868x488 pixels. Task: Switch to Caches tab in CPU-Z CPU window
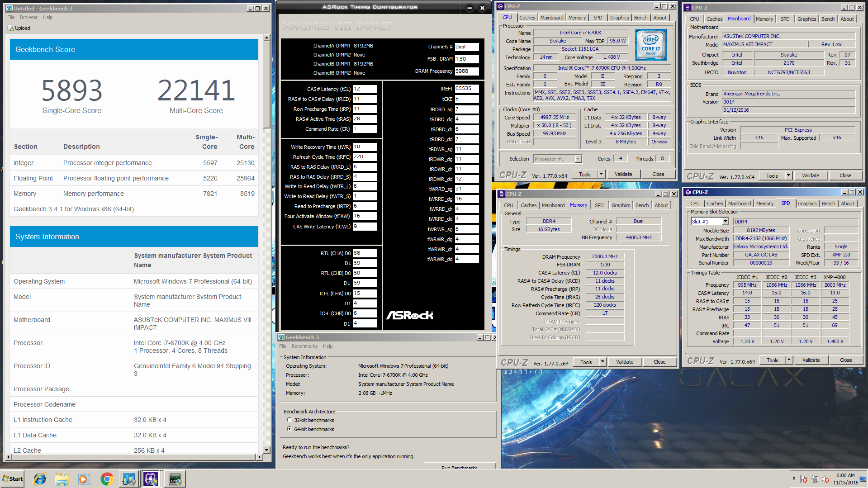pyautogui.click(x=527, y=18)
